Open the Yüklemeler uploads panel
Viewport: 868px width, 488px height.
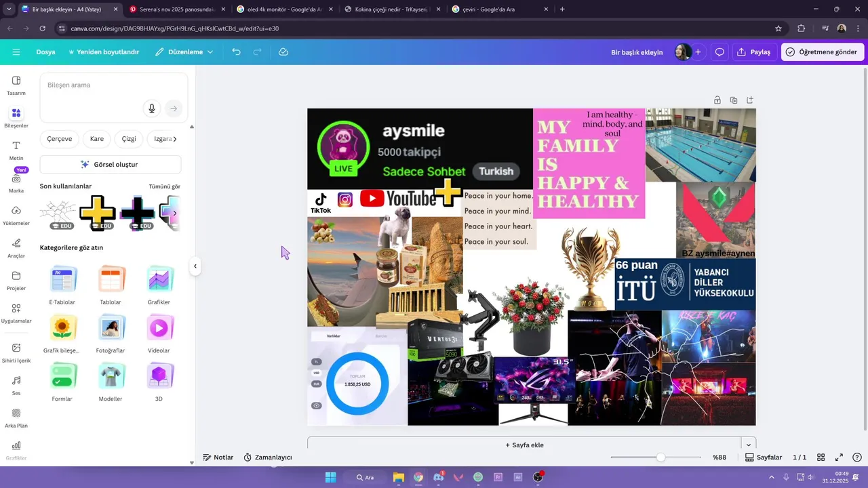coord(16,216)
